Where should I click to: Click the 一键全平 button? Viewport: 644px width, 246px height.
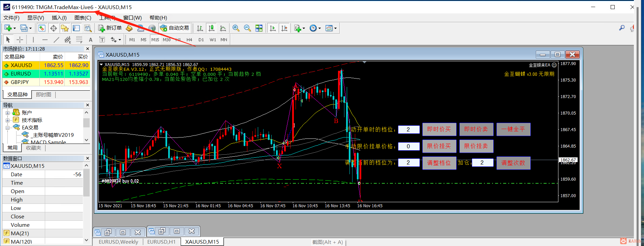[513, 129]
